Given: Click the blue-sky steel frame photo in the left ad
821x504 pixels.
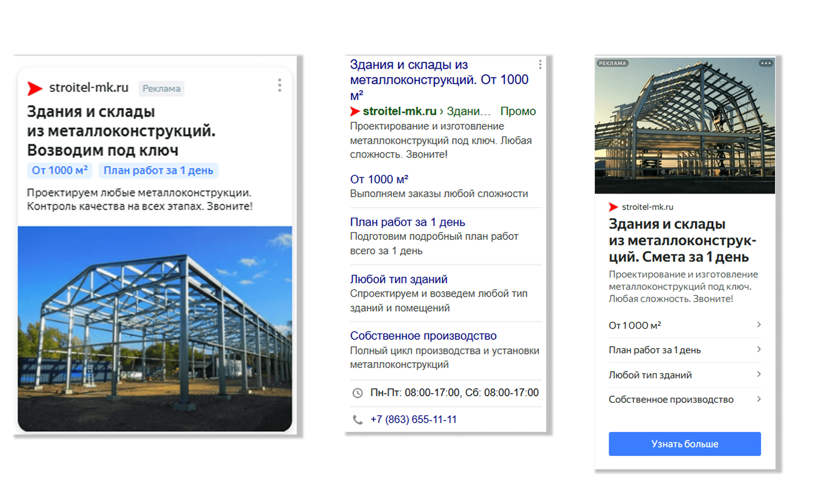Looking at the screenshot, I should pyautogui.click(x=155, y=328).
